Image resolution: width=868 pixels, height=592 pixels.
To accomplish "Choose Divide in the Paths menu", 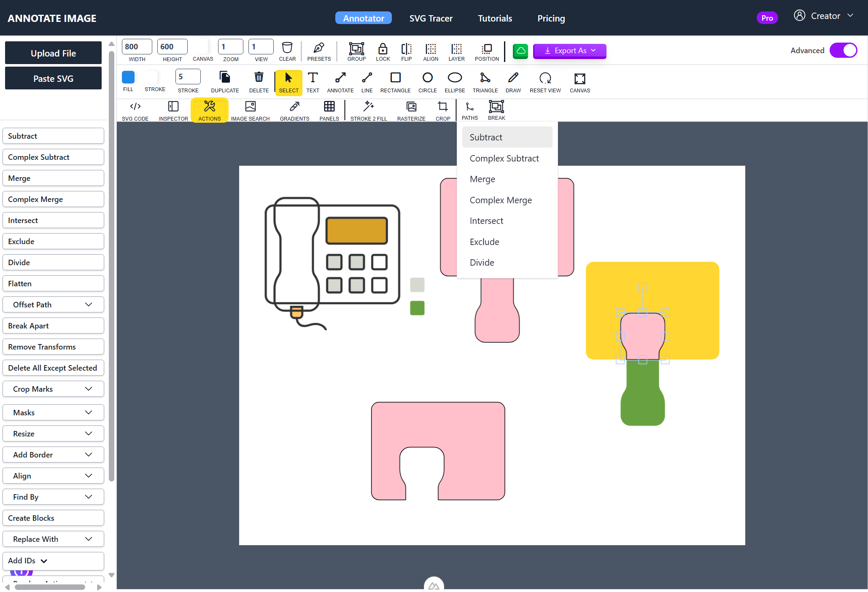I will pyautogui.click(x=507, y=263).
